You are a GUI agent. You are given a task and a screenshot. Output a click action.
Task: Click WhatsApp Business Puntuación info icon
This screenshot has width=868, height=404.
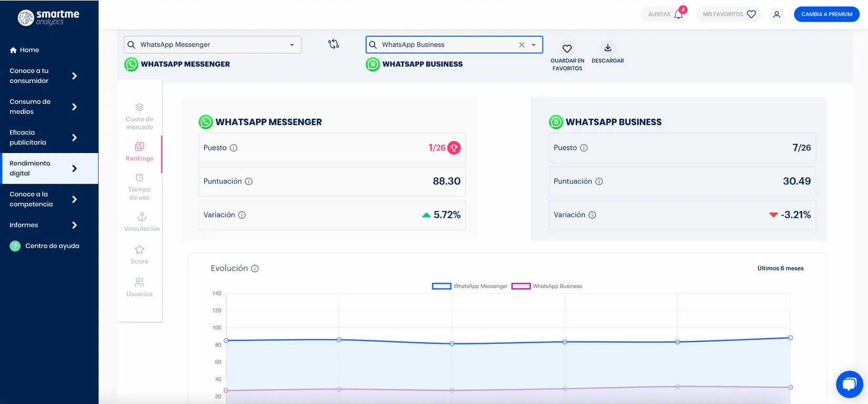pyautogui.click(x=599, y=181)
